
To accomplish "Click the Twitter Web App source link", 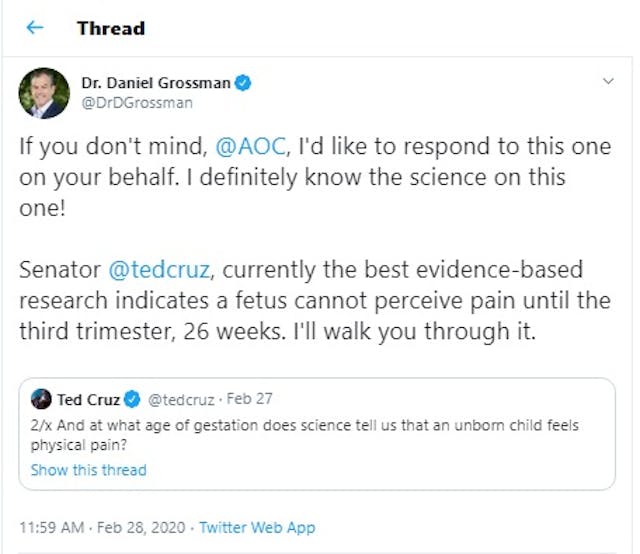I will [x=257, y=527].
